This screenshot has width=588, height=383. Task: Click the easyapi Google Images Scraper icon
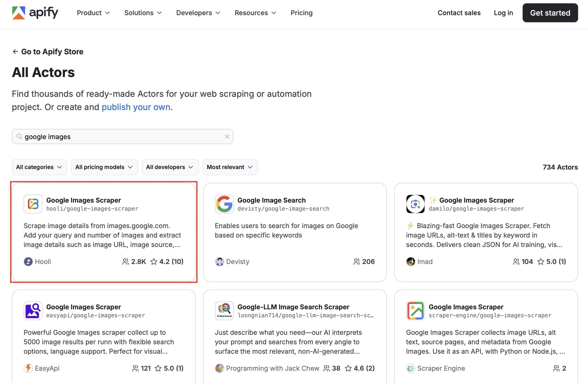click(33, 311)
